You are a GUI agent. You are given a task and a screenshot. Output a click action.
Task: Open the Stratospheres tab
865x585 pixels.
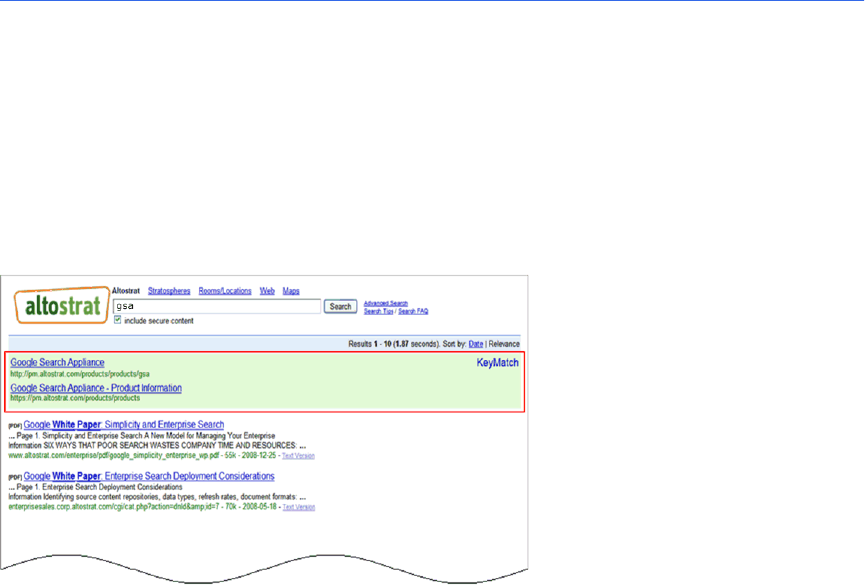click(169, 291)
